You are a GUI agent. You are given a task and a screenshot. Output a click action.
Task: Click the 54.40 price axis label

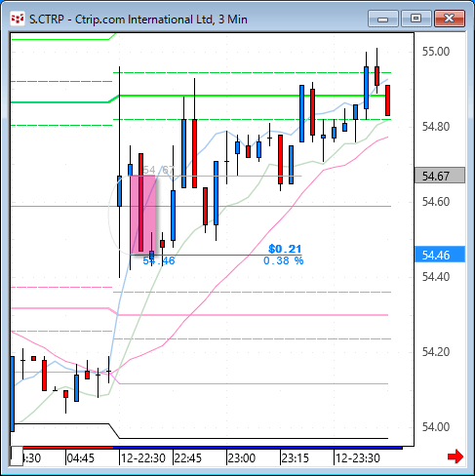[436, 277]
